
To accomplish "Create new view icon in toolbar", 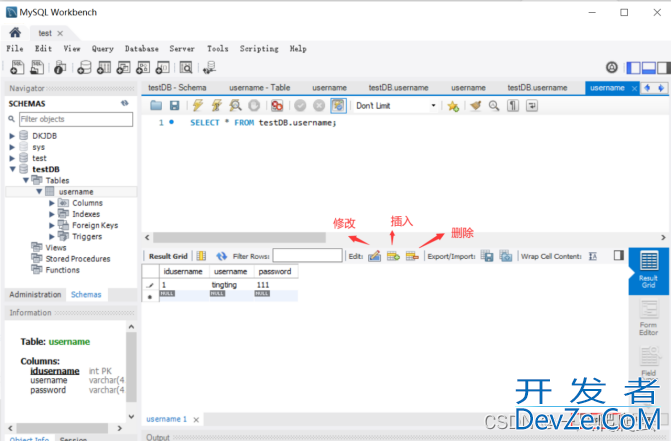I will [x=123, y=68].
